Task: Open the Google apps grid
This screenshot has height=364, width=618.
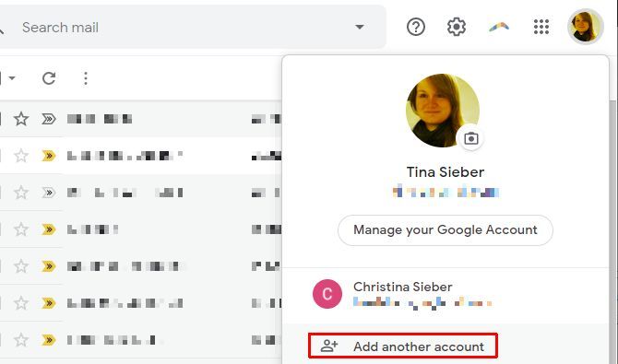Action: coord(541,27)
